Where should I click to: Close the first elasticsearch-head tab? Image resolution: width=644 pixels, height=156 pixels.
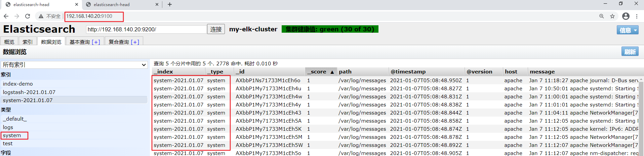tap(77, 4)
